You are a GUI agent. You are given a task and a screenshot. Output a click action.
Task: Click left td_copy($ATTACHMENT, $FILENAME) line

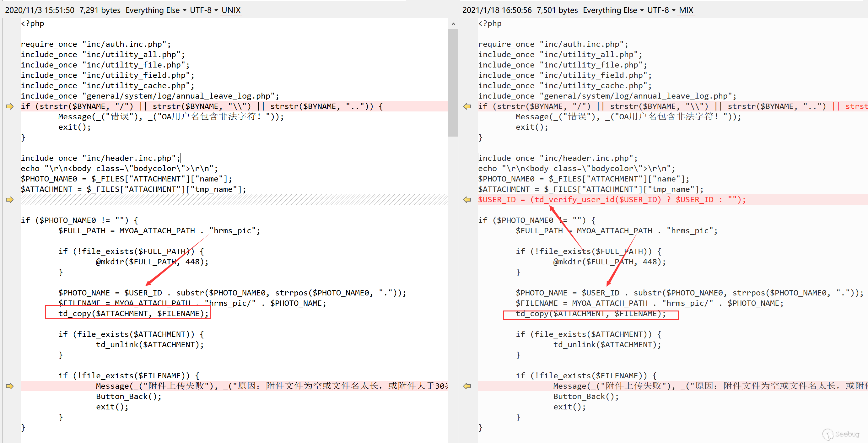point(133,314)
